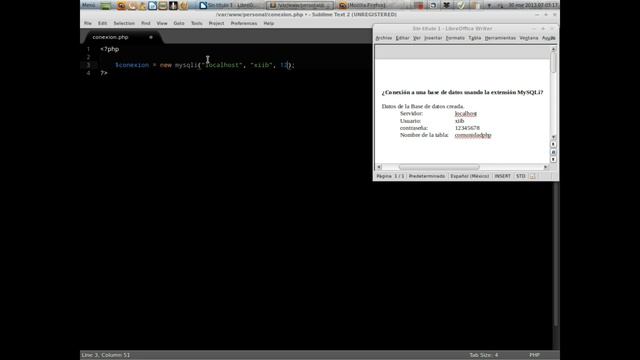Open Sublime Text's Selection menu

(124, 23)
